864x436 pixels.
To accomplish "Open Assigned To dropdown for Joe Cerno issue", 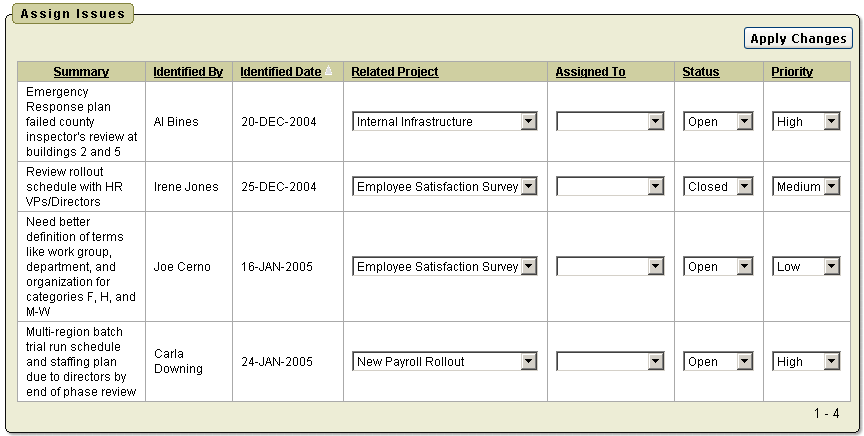I will (x=610, y=267).
